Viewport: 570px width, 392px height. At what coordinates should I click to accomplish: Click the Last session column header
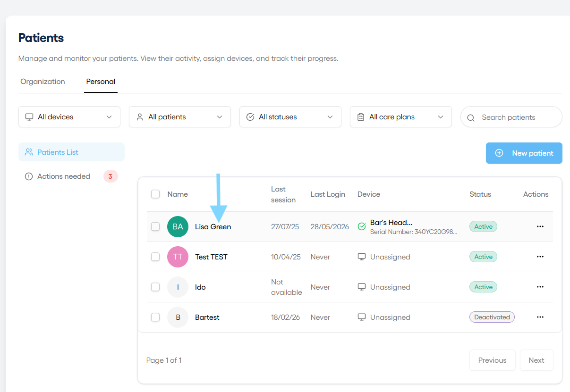coord(283,194)
